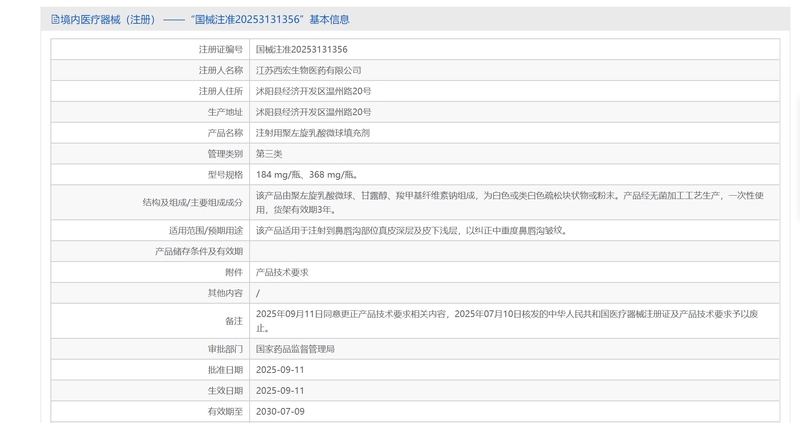The height and width of the screenshot is (423, 800).
Task: Click product name 注射用聚左旋乳酸微球填充剂
Action: (x=313, y=133)
